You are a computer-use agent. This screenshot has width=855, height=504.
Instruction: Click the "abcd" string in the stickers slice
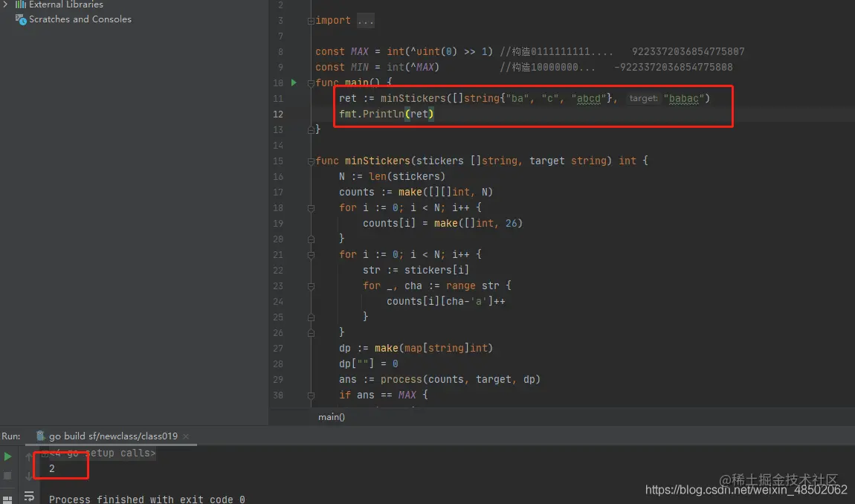click(x=589, y=98)
